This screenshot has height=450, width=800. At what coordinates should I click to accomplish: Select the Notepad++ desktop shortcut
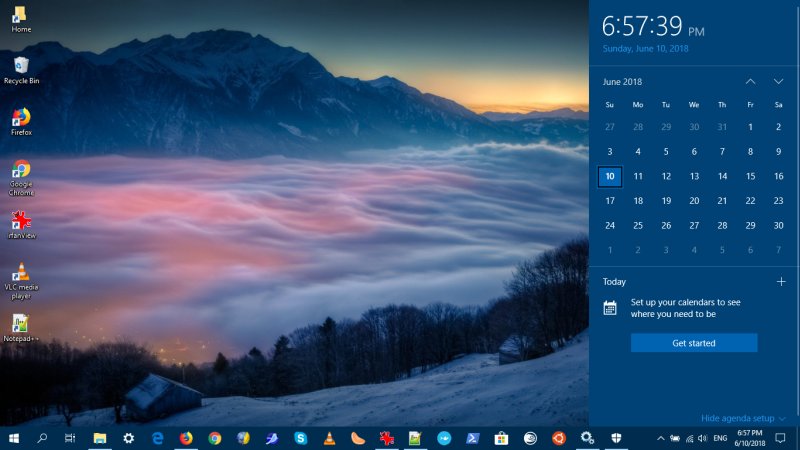[x=21, y=328]
